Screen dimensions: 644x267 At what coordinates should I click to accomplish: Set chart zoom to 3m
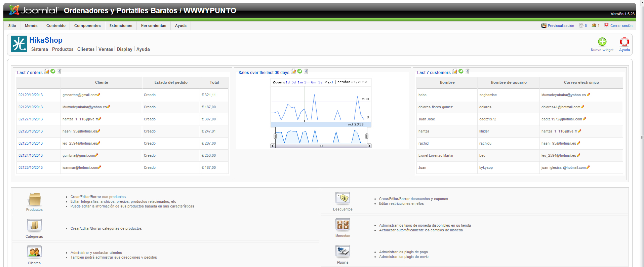pos(307,82)
